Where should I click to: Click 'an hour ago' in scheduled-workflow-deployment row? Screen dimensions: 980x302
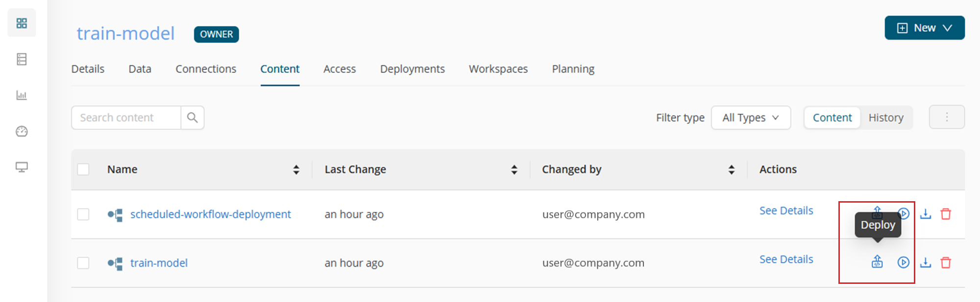pos(354,214)
